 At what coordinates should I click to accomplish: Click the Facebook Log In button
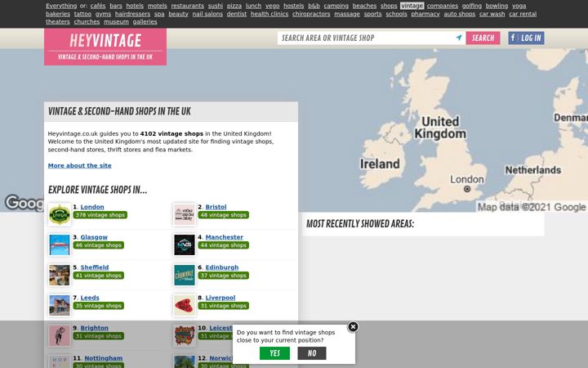point(526,38)
